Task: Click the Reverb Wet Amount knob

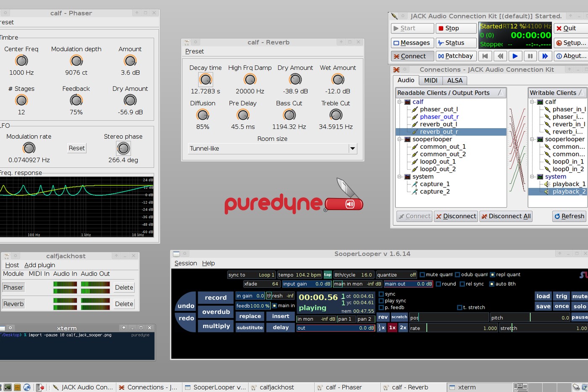Action: (338, 79)
